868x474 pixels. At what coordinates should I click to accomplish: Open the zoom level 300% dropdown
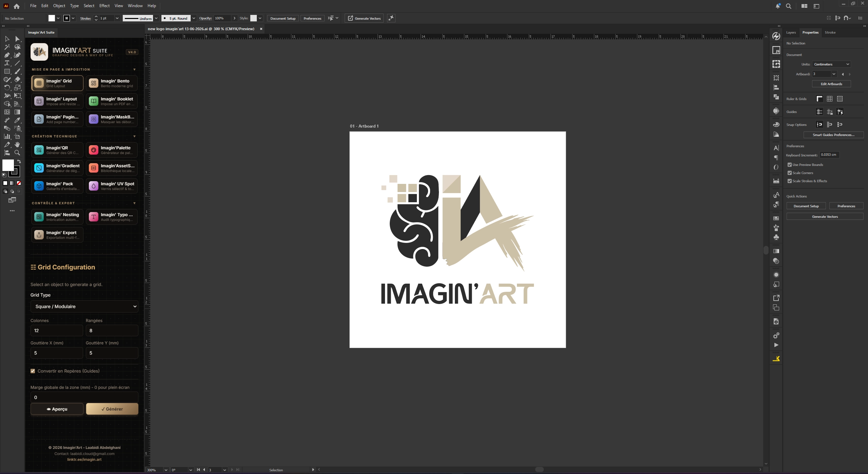tap(166, 470)
